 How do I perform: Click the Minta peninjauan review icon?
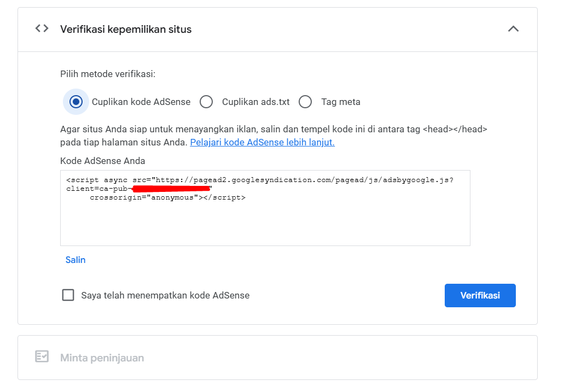pos(42,357)
